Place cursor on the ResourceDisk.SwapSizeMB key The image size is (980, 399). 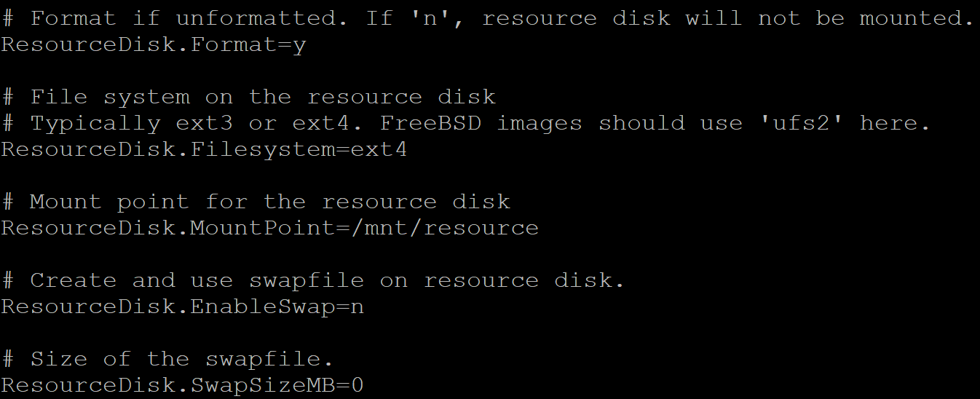pyautogui.click(x=167, y=386)
